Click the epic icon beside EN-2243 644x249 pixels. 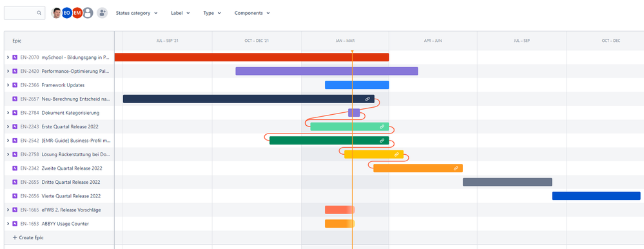click(15, 126)
